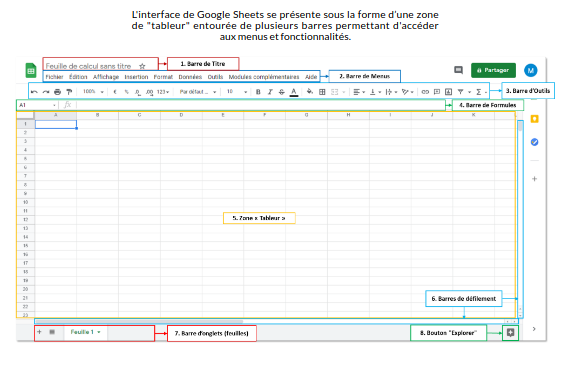Select the paint format roller icon
This screenshot has width=568, height=372.
pyautogui.click(x=69, y=92)
